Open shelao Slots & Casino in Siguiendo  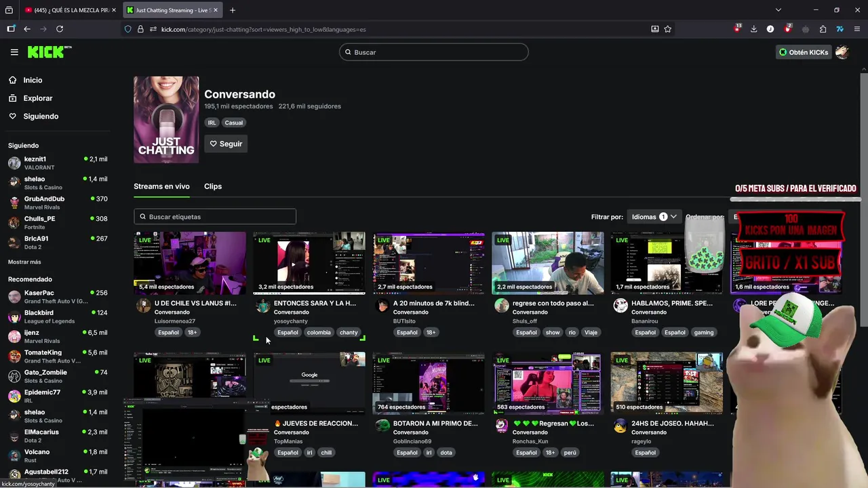coord(58,183)
